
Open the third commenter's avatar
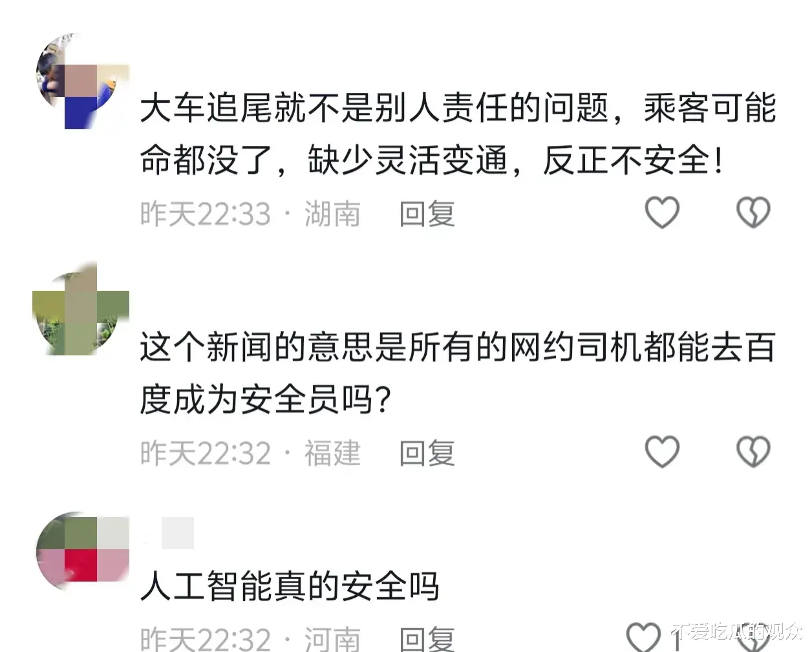82,551
